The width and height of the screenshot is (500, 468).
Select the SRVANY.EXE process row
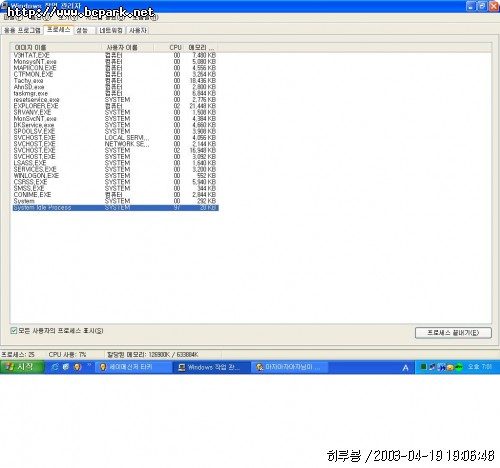[x=115, y=112]
